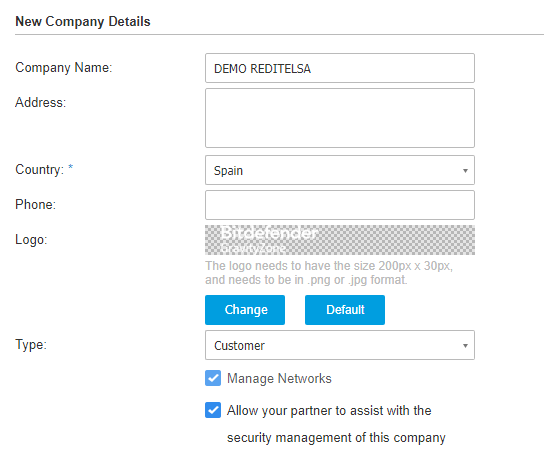Click the Phone input field

tap(340, 205)
